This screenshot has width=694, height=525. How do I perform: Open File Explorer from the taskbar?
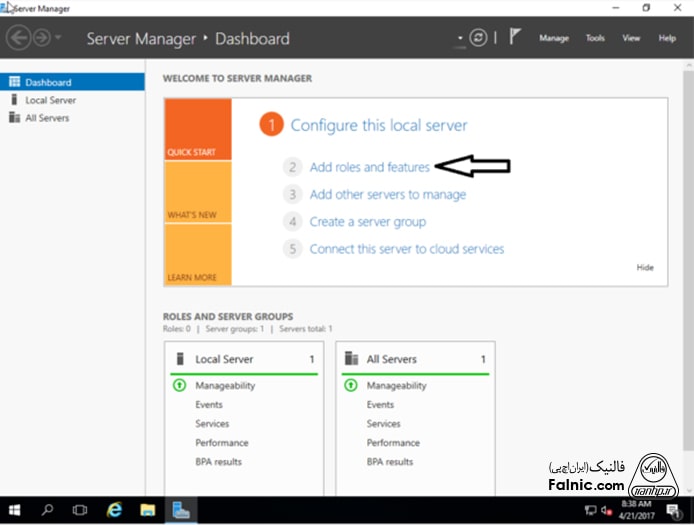click(147, 510)
